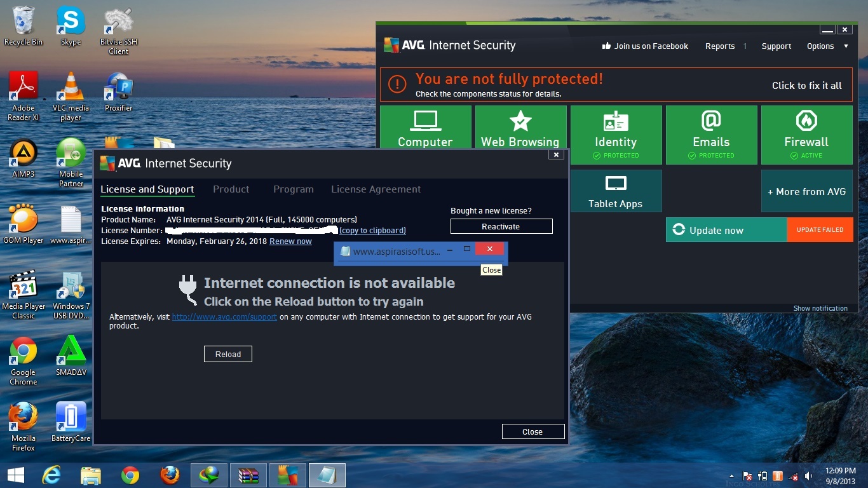Image resolution: width=868 pixels, height=488 pixels.
Task: Click the Windows Start button
Action: [15, 475]
